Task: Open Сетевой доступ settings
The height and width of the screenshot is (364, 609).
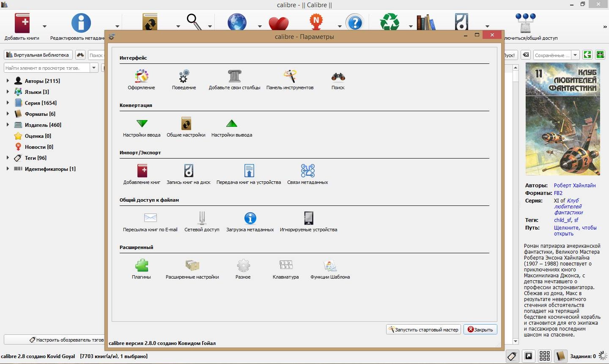Action: 202,222
